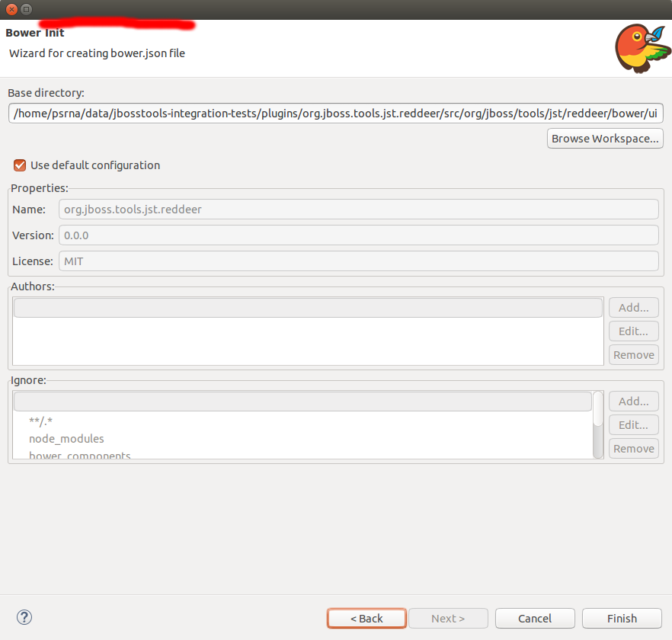This screenshot has height=640, width=672.
Task: Click the Base directory path field
Action: pos(335,114)
